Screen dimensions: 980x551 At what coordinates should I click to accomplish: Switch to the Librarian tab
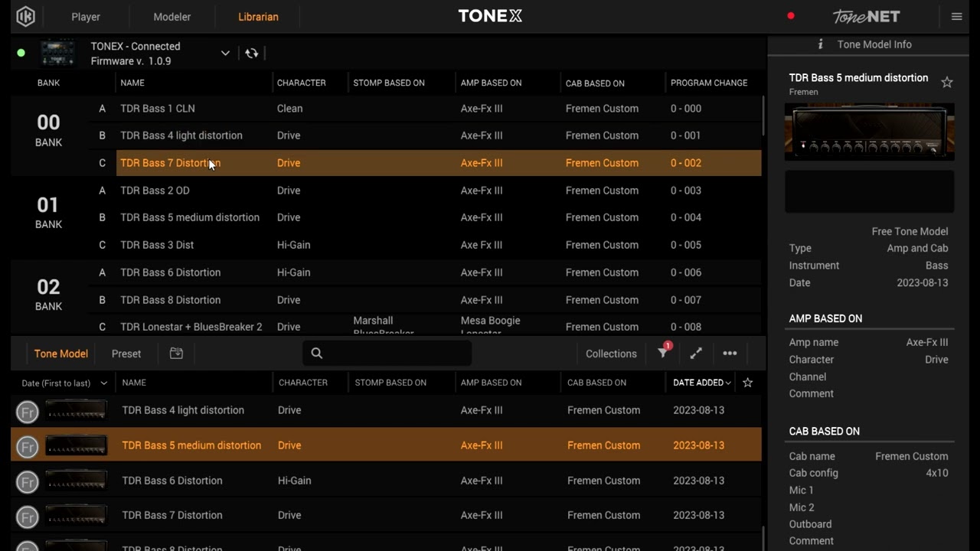coord(258,17)
